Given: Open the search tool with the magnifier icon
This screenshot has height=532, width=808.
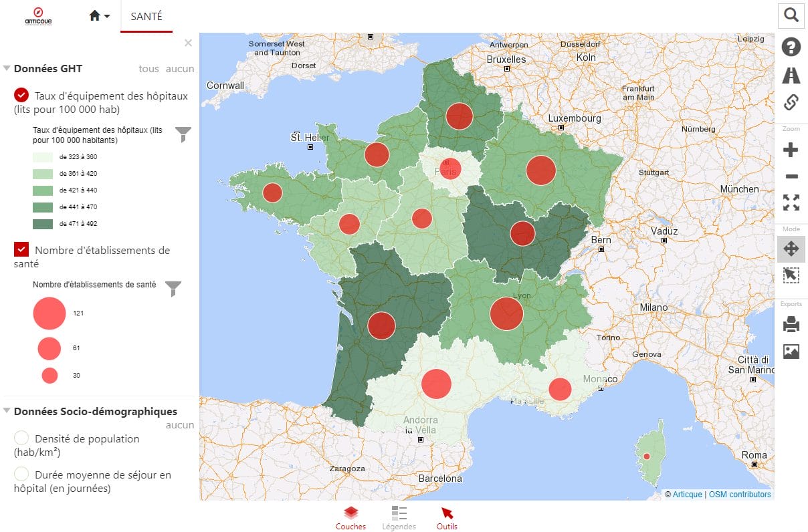Looking at the screenshot, I should coord(791,15).
